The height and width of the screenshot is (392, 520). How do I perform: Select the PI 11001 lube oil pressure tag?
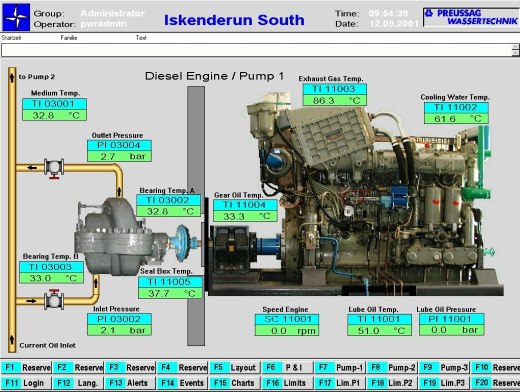click(452, 319)
